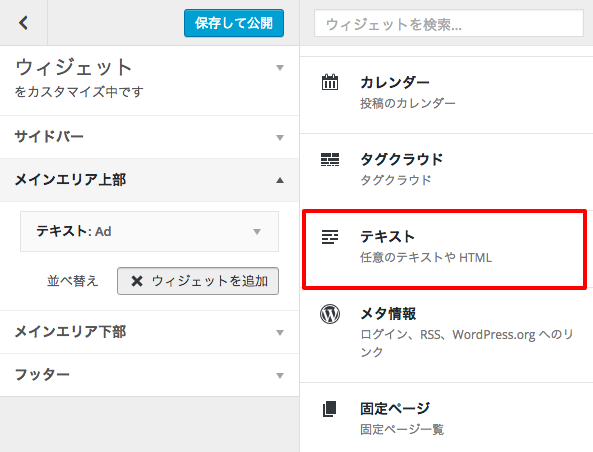Click the back chevron icon

23,23
